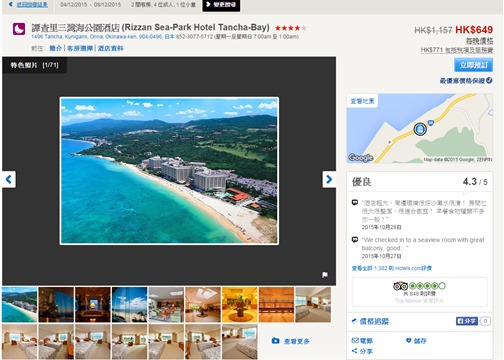Click the question mark beside 最優惠價格保證
This screenshot has width=504, height=360.
point(489,80)
